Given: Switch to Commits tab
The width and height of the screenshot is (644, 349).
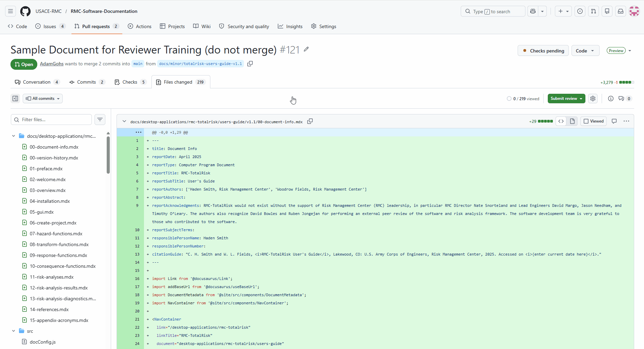Looking at the screenshot, I should 87,82.
